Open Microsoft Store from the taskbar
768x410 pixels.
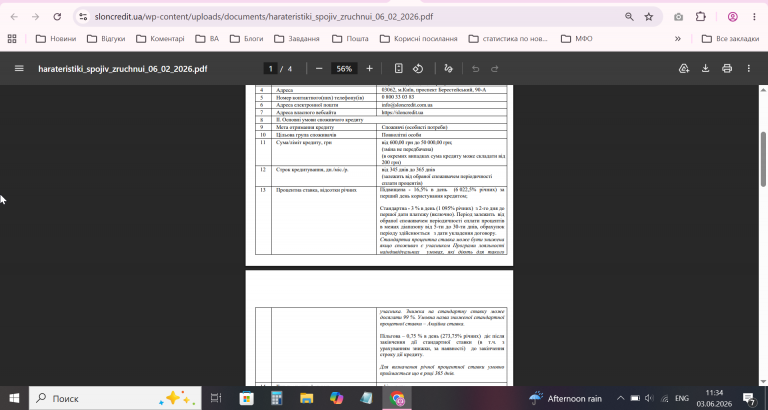pos(246,398)
